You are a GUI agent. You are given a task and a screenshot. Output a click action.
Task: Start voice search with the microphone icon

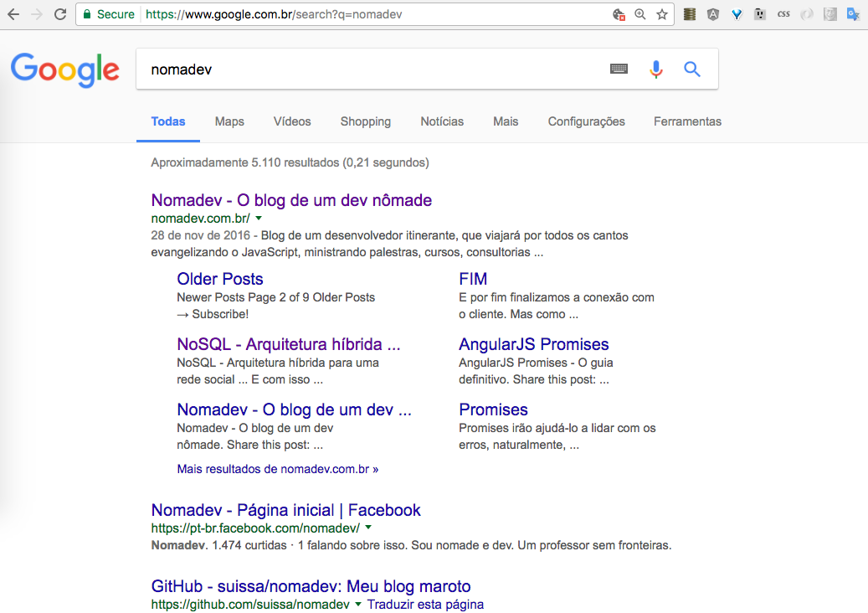pos(656,70)
